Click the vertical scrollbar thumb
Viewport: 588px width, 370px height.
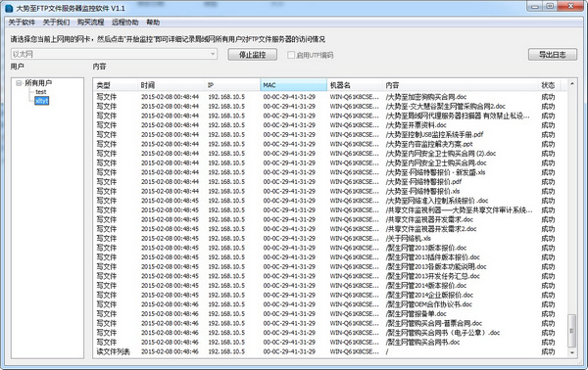coord(572,331)
